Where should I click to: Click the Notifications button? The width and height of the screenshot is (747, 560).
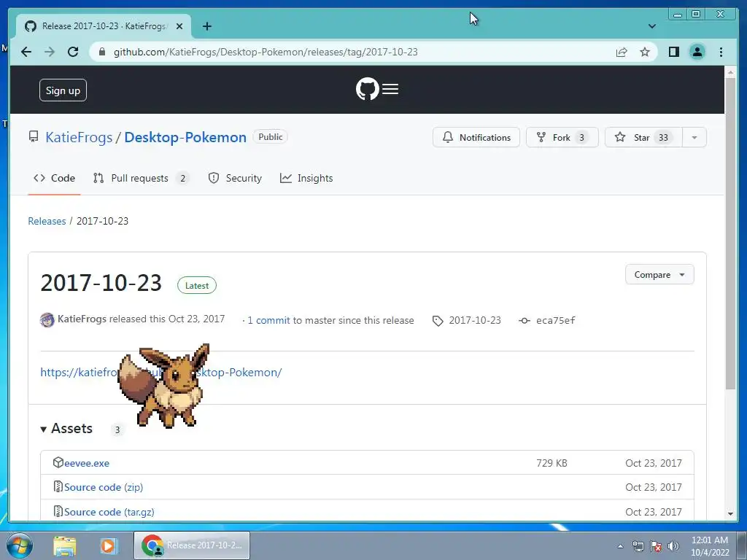476,138
